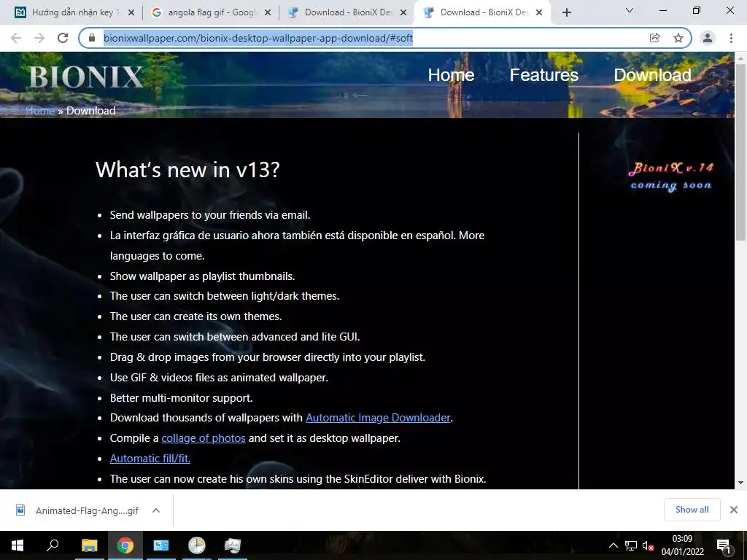Open the Windows Start menu
Viewport: 747px width, 560px height.
pyautogui.click(x=18, y=545)
